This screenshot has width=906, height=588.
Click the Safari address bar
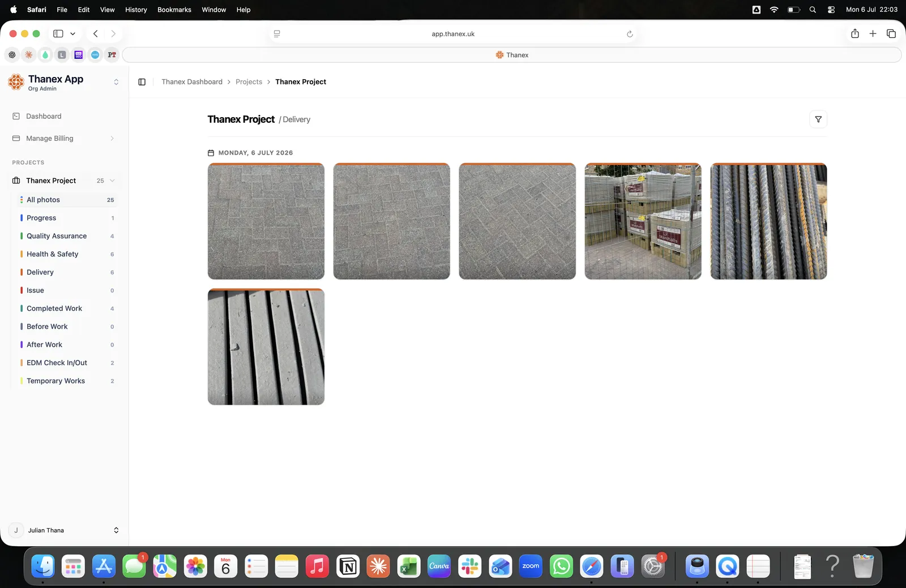coord(453,34)
